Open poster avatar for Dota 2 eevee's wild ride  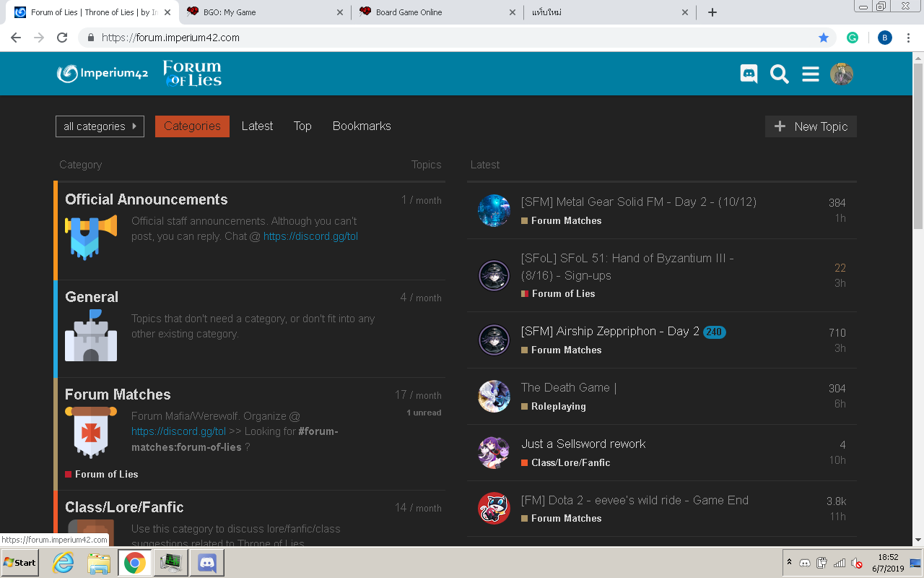tap(494, 509)
